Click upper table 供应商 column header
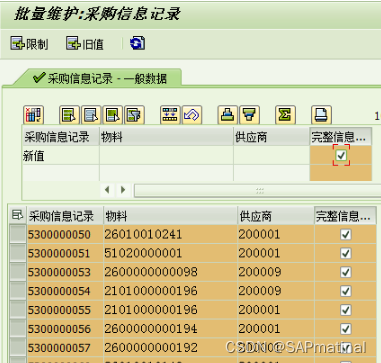381x363 pixels. coord(271,137)
